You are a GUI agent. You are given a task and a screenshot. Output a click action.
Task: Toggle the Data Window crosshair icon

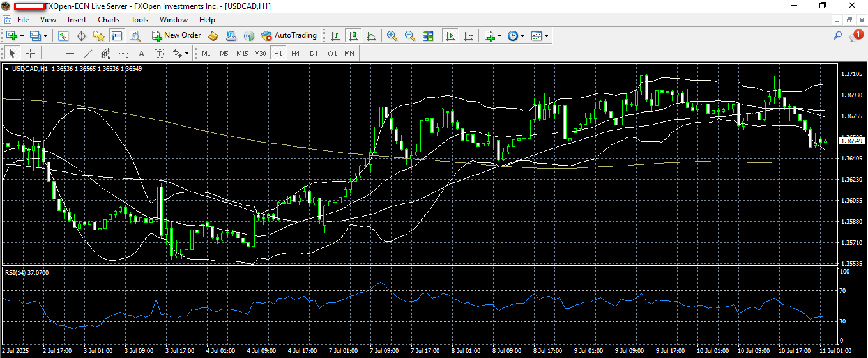(x=80, y=36)
